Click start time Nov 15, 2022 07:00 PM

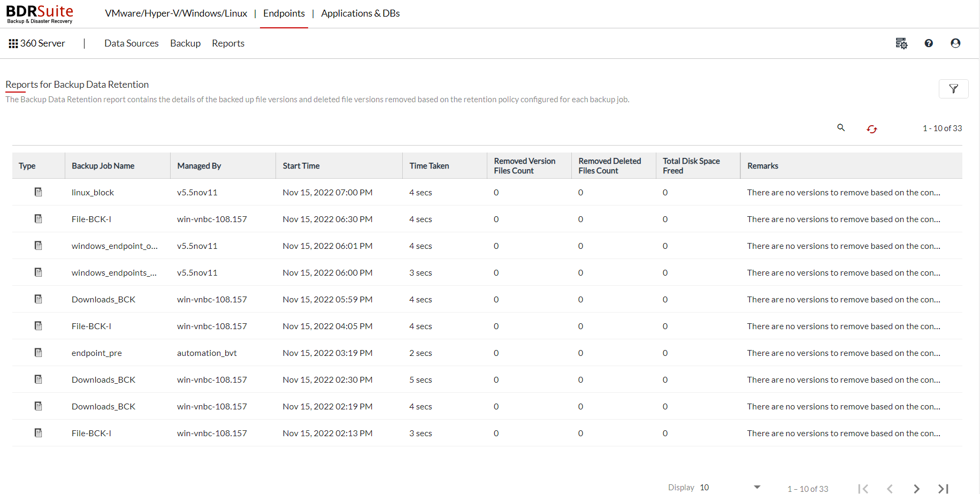point(327,192)
